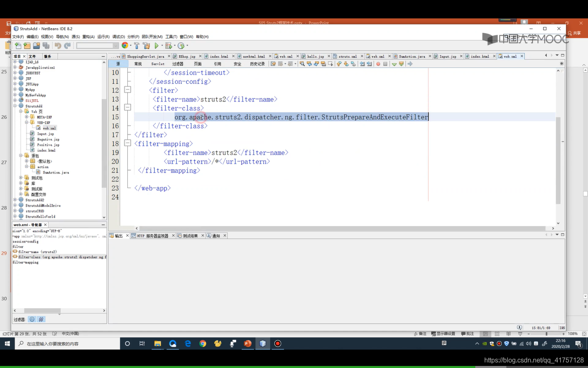Image resolution: width=588 pixels, height=368 pixels.
Task: Switch to 服务 panel tab
Action: point(47,56)
